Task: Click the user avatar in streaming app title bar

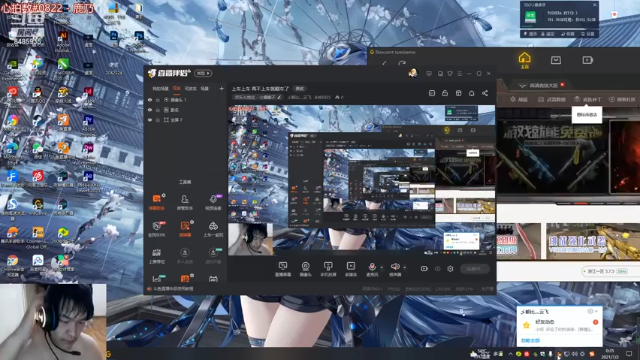Action: (x=413, y=73)
